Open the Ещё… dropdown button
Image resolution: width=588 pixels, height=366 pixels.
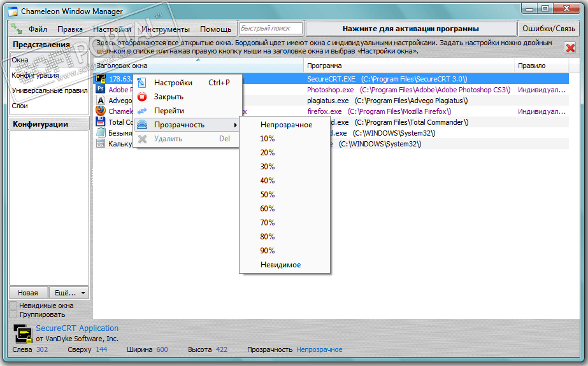(x=69, y=293)
